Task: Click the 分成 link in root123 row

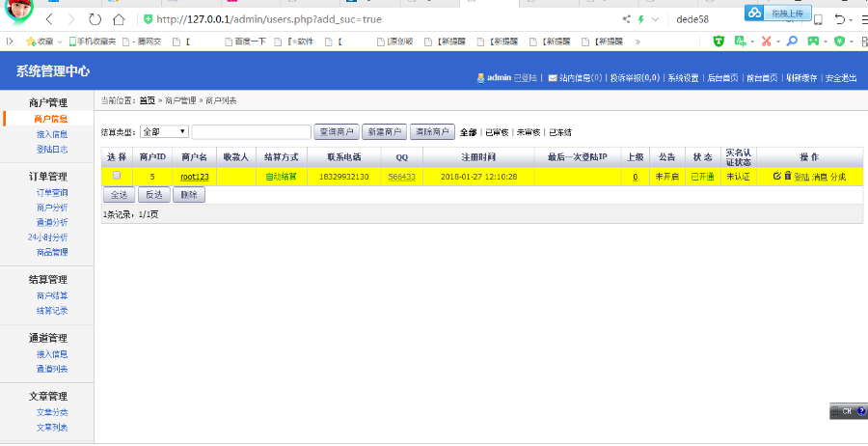Action: click(838, 177)
